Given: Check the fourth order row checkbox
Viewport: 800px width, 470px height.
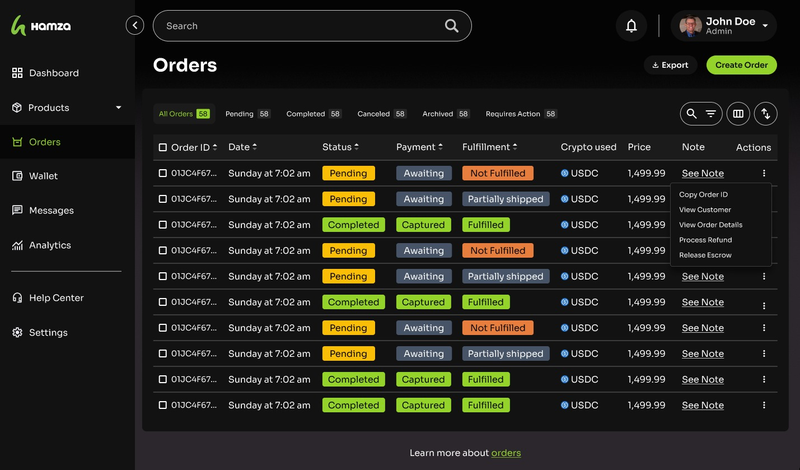Looking at the screenshot, I should [163, 250].
